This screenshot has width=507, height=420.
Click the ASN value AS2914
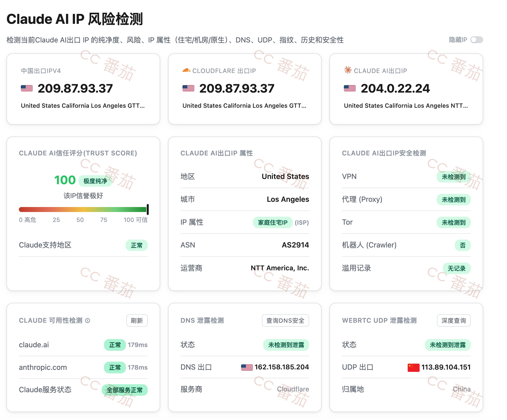[x=295, y=245]
